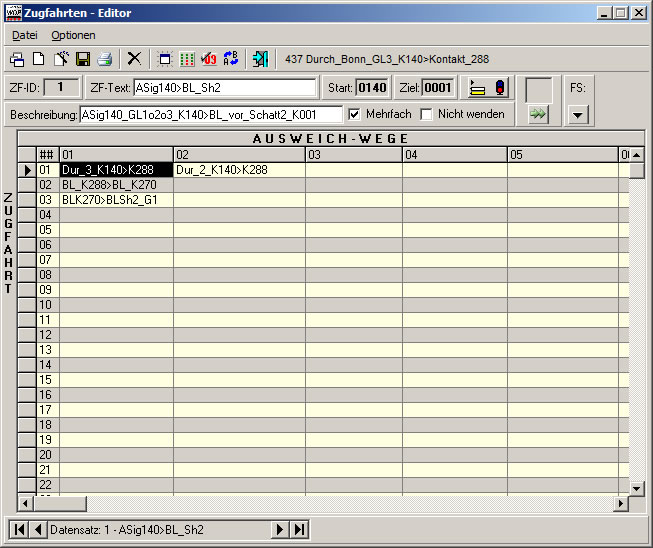Click the cascade windows toolbar icon
Image resolution: width=653 pixels, height=548 pixels.
tap(17, 59)
